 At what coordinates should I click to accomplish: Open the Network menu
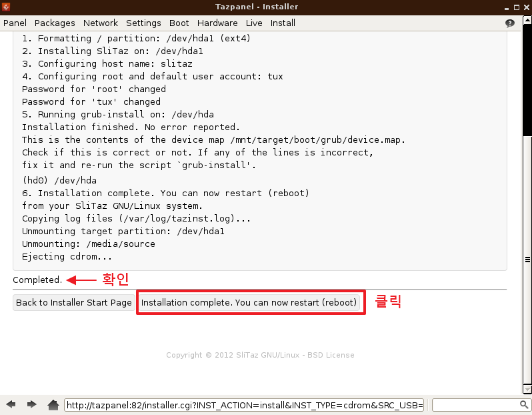pos(101,23)
